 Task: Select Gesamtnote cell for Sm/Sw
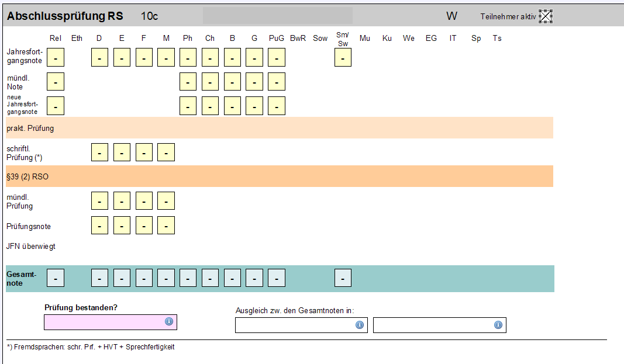[343, 279]
